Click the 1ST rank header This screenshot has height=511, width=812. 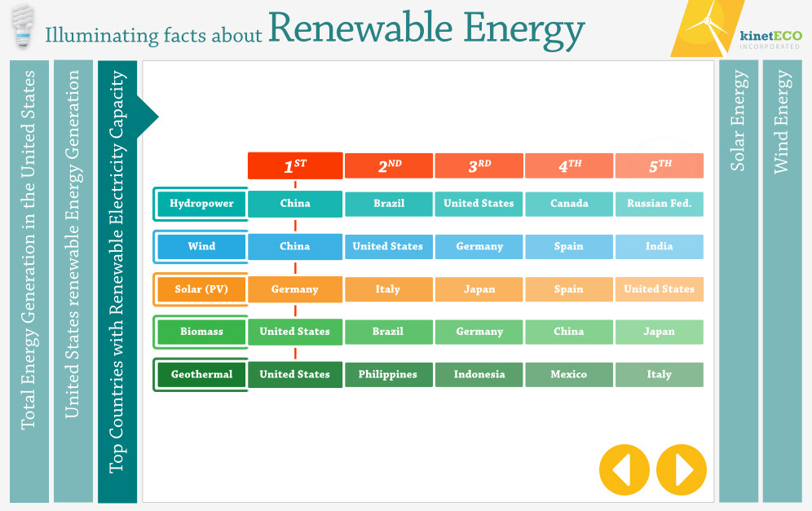tap(295, 165)
